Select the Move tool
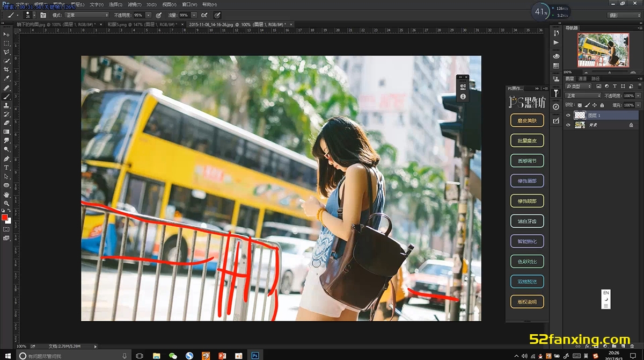Image resolution: width=644 pixels, height=360 pixels. click(x=6, y=34)
